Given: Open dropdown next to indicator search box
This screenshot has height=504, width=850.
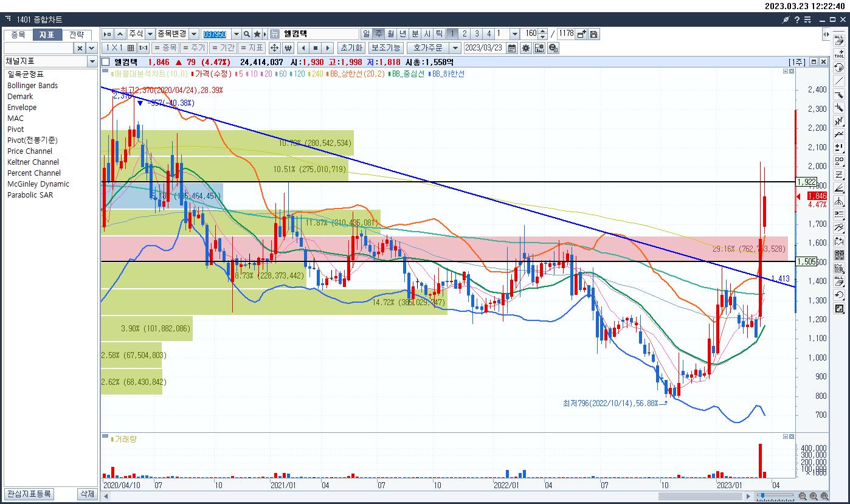Looking at the screenshot, I should pos(92,48).
